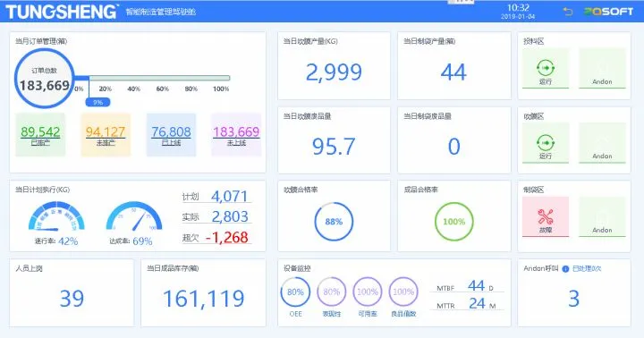Open the orange 94,127 unscheduled orders tile
Image resolution: width=644 pixels, height=338 pixels.
tap(106, 135)
